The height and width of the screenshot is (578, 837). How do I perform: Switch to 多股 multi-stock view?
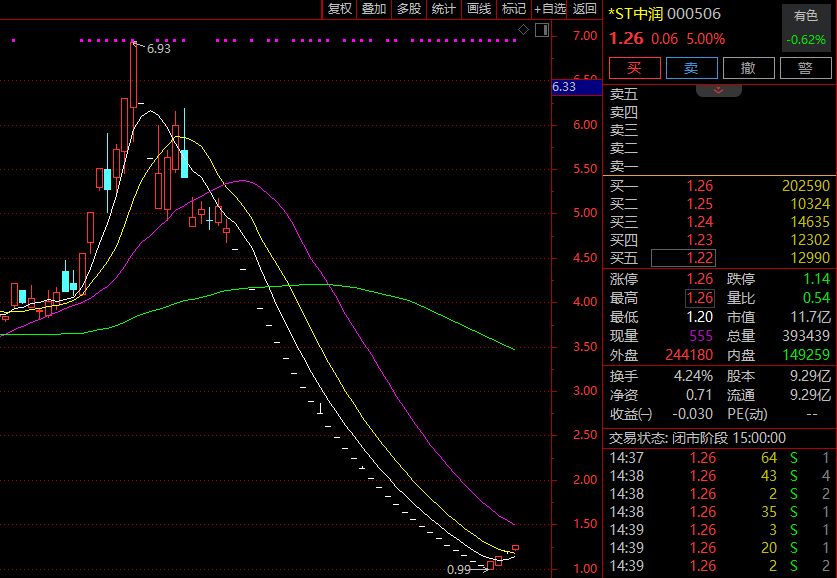pyautogui.click(x=408, y=9)
